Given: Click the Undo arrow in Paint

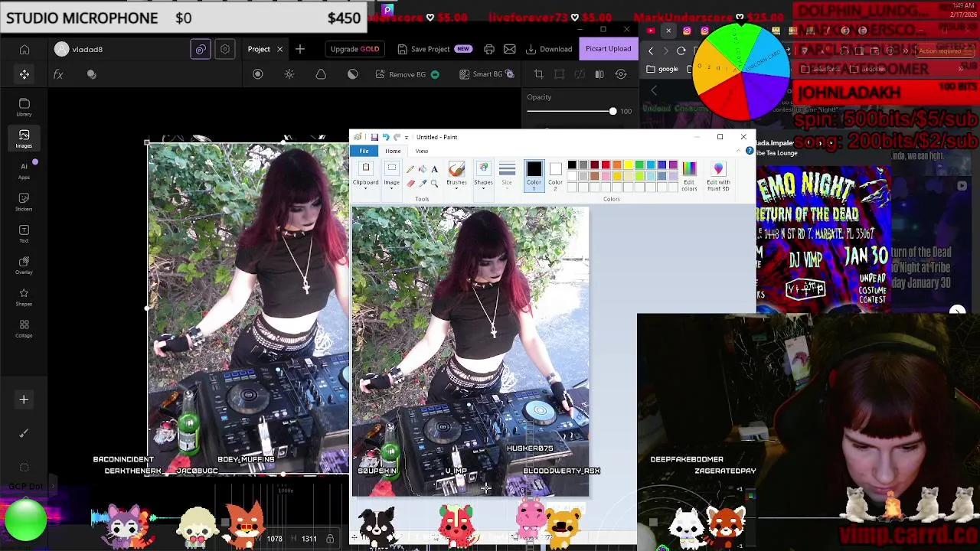Looking at the screenshot, I should click(385, 137).
